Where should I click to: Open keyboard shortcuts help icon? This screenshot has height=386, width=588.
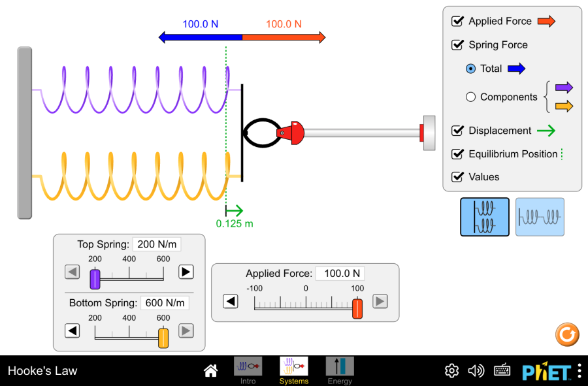coord(502,371)
